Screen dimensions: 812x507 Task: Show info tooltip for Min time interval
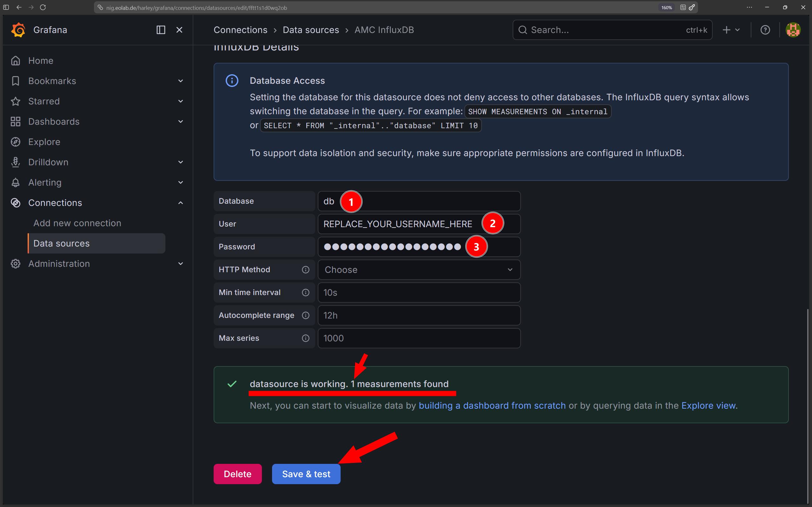point(306,293)
